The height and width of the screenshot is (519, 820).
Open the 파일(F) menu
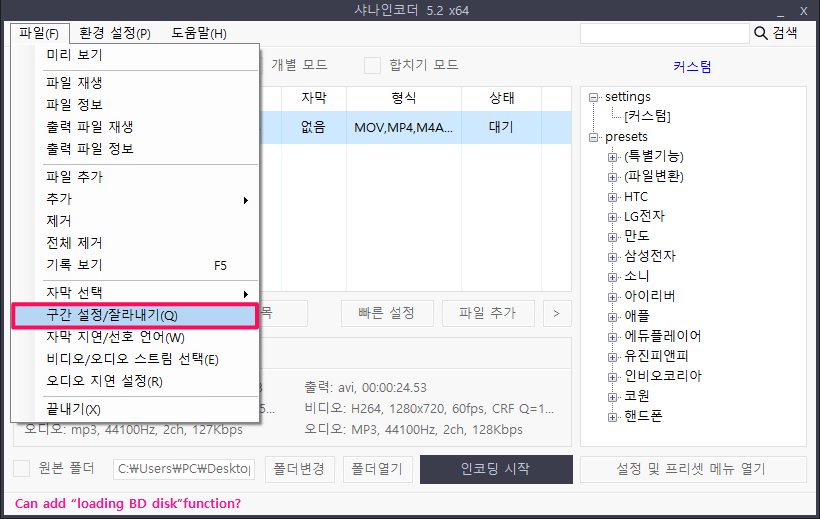tap(39, 33)
